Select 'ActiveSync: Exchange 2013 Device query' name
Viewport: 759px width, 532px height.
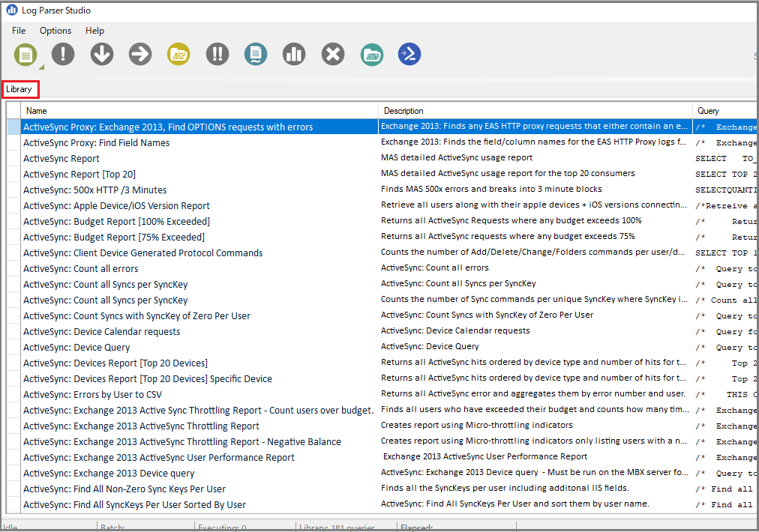click(x=109, y=473)
